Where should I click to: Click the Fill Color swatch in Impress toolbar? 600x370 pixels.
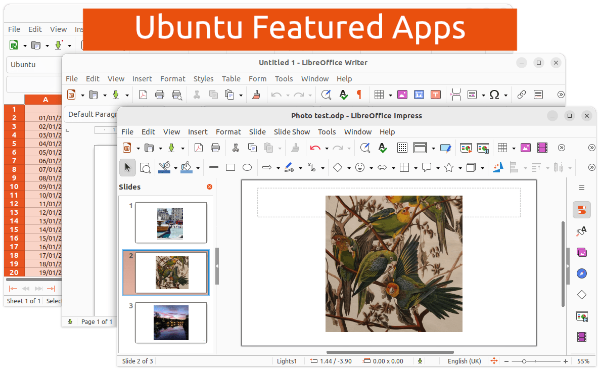(x=187, y=168)
